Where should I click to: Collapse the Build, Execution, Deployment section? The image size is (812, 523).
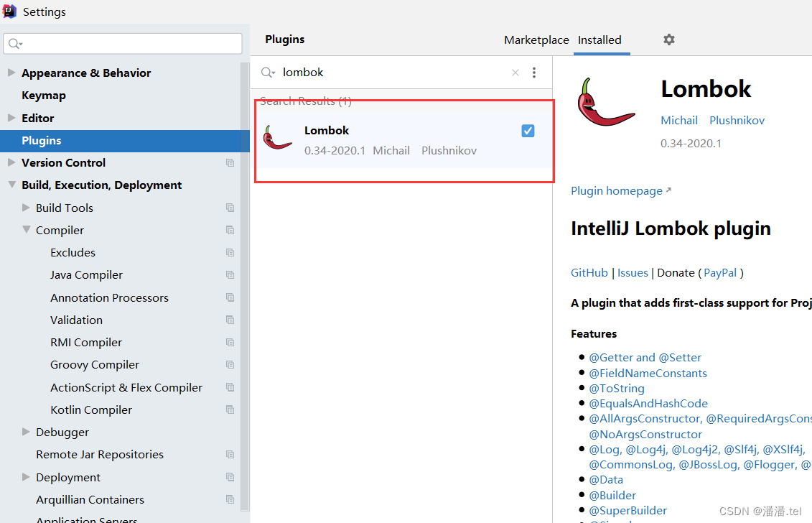(11, 185)
